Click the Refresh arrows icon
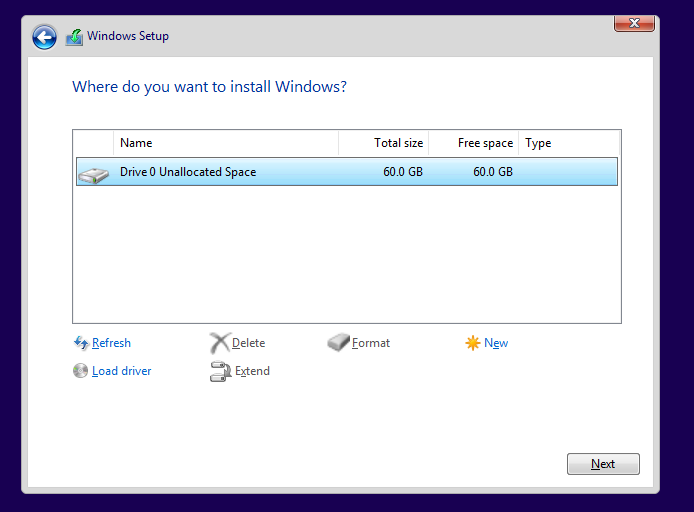Viewport: 694px width, 512px height. [x=81, y=343]
